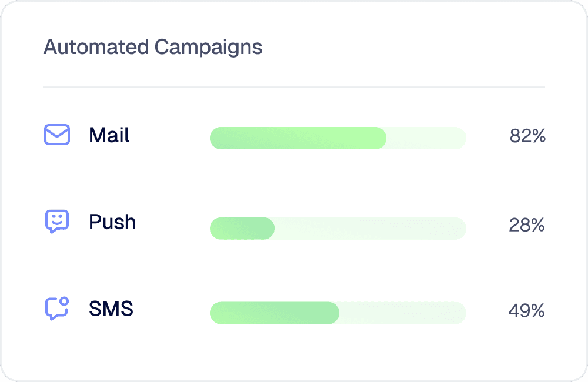
Task: Select the Mail campaign label
Action: tap(109, 135)
